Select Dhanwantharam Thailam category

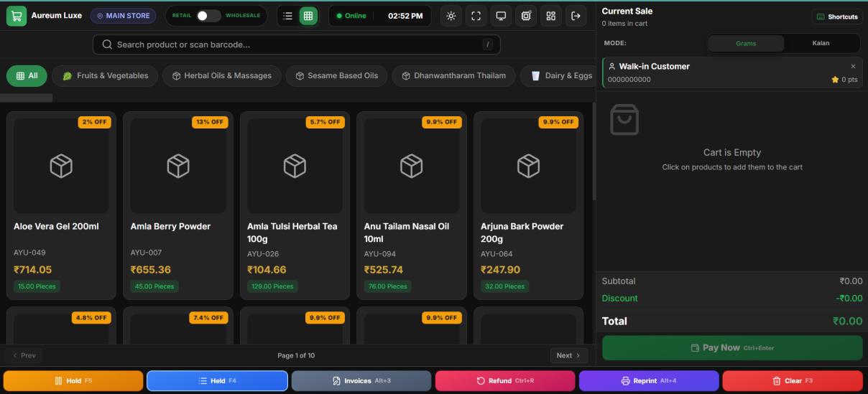click(454, 75)
